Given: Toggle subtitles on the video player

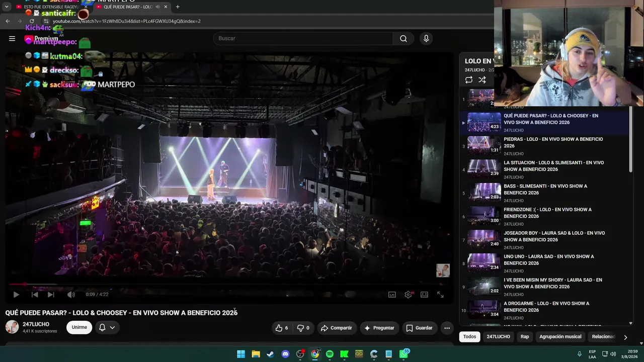Looking at the screenshot, I should click(x=392, y=295).
